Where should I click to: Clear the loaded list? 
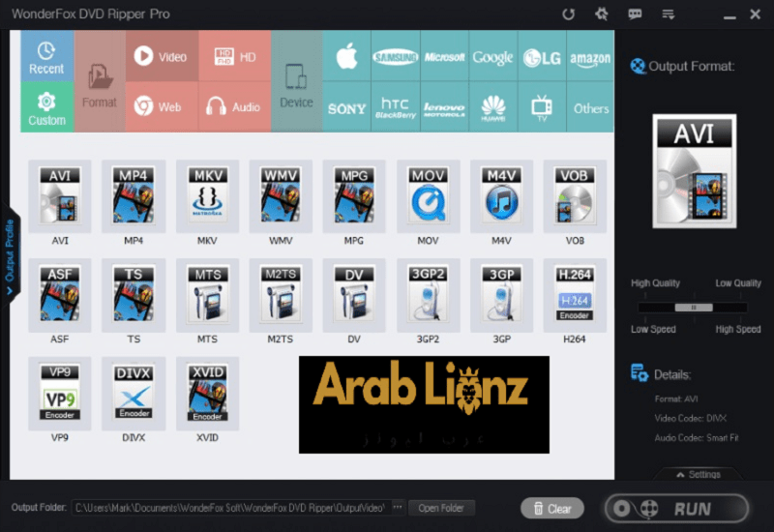click(x=552, y=509)
